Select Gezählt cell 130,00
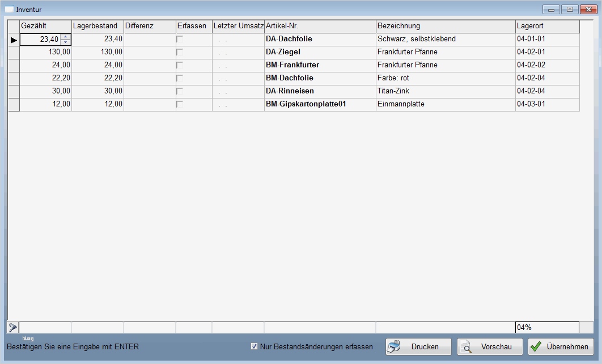 tap(46, 52)
